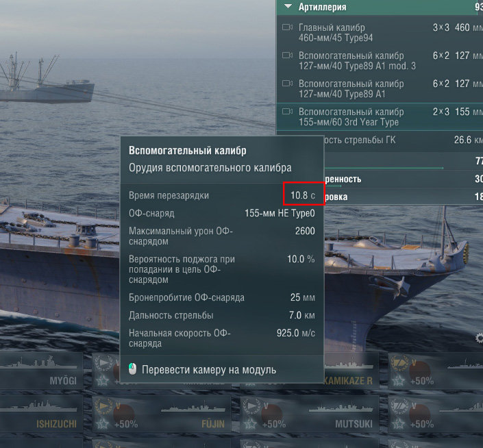Click the ОФ-снаряд 155-мм HE Type0 value
This screenshot has width=483, height=448.
(x=280, y=213)
